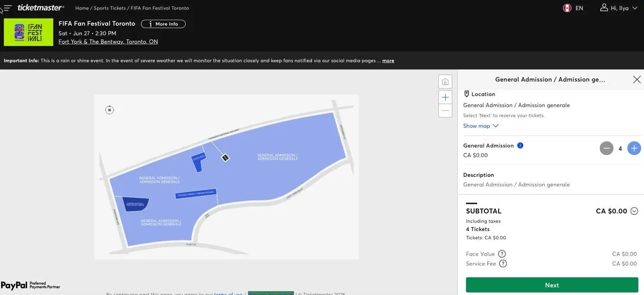This screenshot has width=644, height=295.
Task: Expand the subtotal details chevron
Action: [x=634, y=211]
